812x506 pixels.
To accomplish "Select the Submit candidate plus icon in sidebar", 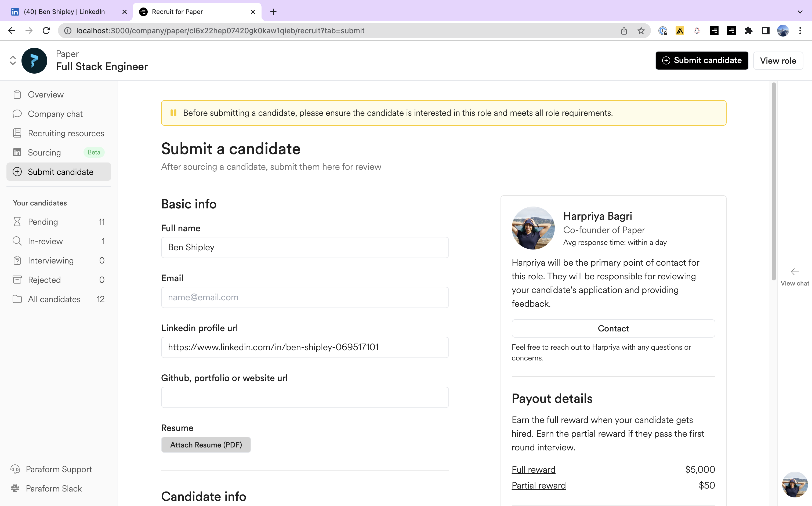I will click(x=17, y=172).
